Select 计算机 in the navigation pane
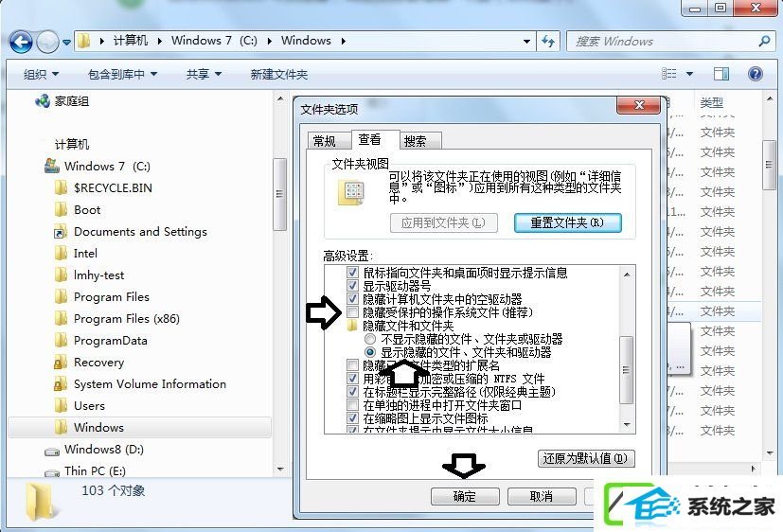The width and height of the screenshot is (783, 532). pos(72,144)
